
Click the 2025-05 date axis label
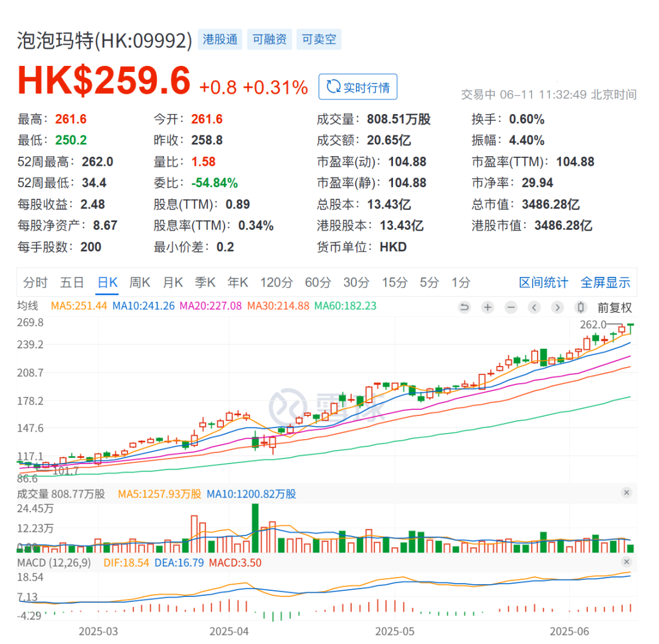point(395,631)
